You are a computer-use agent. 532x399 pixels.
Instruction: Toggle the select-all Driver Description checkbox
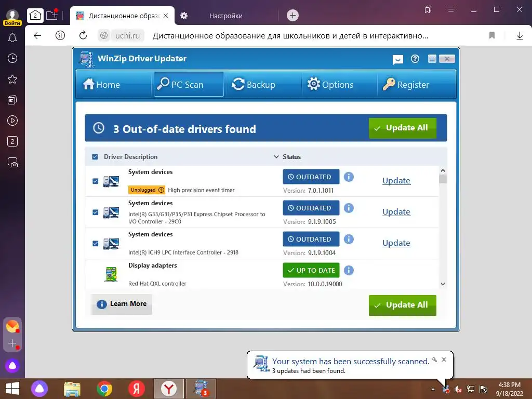[95, 157]
